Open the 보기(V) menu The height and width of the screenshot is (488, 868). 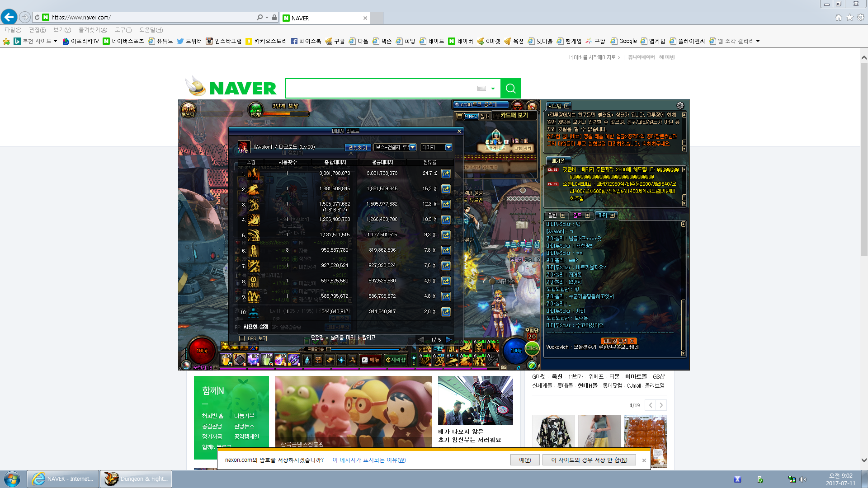62,30
